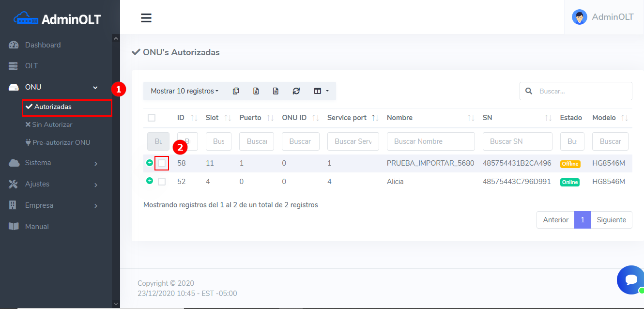Click the AdminOLT user avatar
Screen dimensions: 644x309
pyautogui.click(x=579, y=17)
